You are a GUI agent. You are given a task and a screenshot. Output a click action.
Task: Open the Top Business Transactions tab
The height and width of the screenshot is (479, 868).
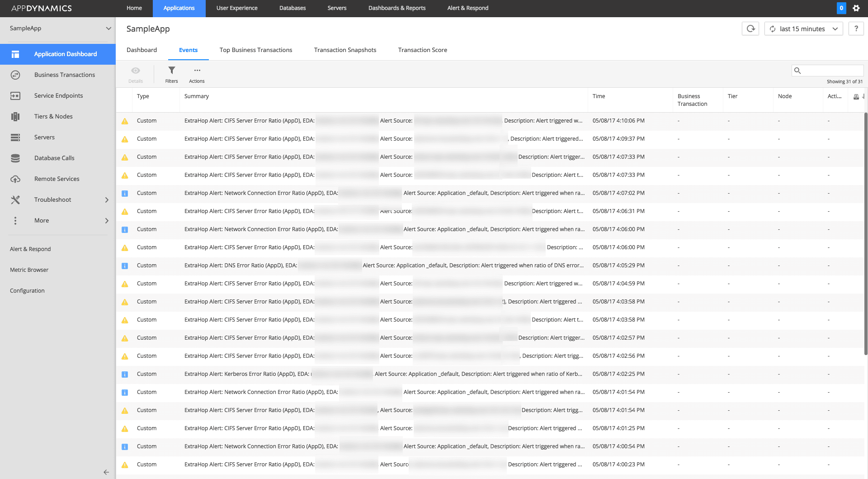pyautogui.click(x=256, y=50)
